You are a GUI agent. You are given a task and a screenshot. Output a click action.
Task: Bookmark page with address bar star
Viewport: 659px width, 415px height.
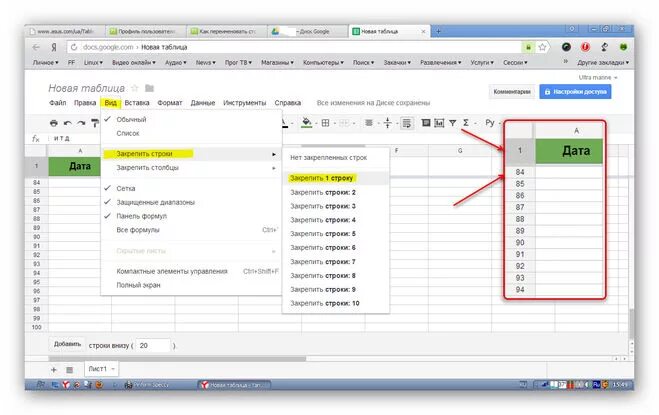tap(543, 47)
